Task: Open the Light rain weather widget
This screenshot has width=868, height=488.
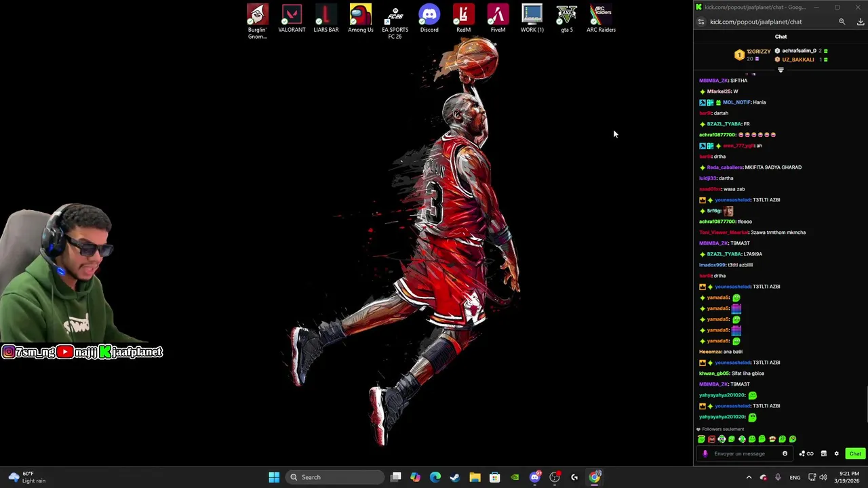Action: tap(27, 477)
